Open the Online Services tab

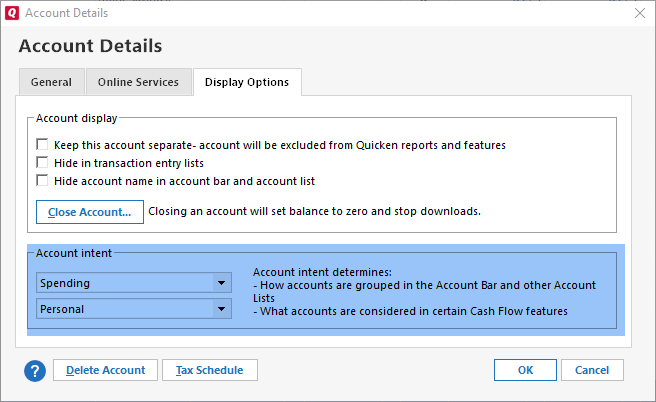tap(138, 82)
